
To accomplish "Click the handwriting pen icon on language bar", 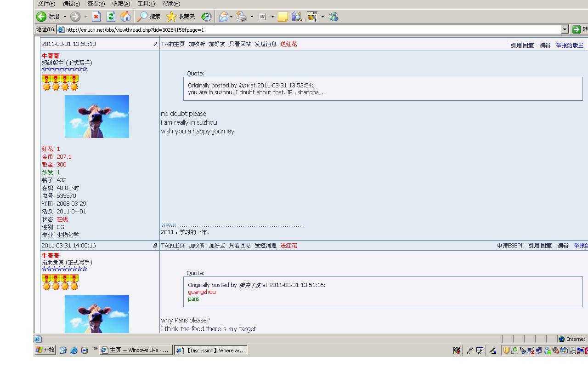I will (492, 351).
